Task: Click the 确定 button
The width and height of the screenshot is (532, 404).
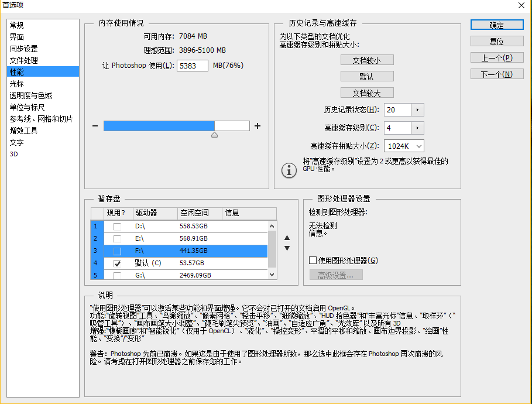Action: click(x=497, y=25)
